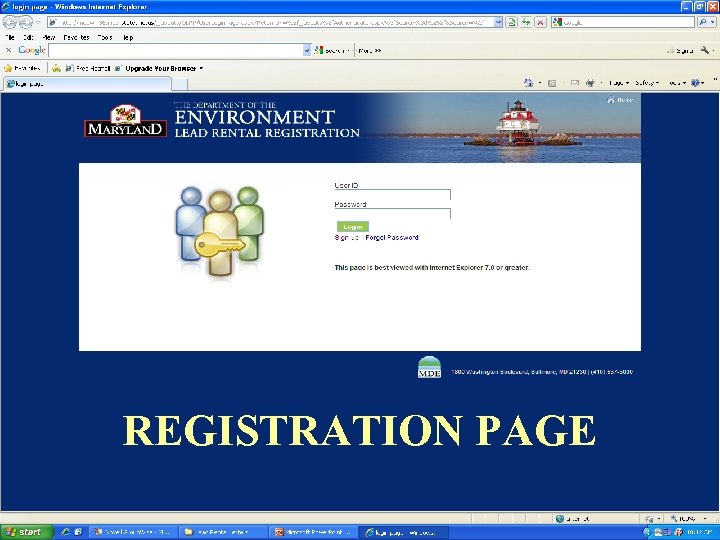Open the View menu

(x=48, y=37)
